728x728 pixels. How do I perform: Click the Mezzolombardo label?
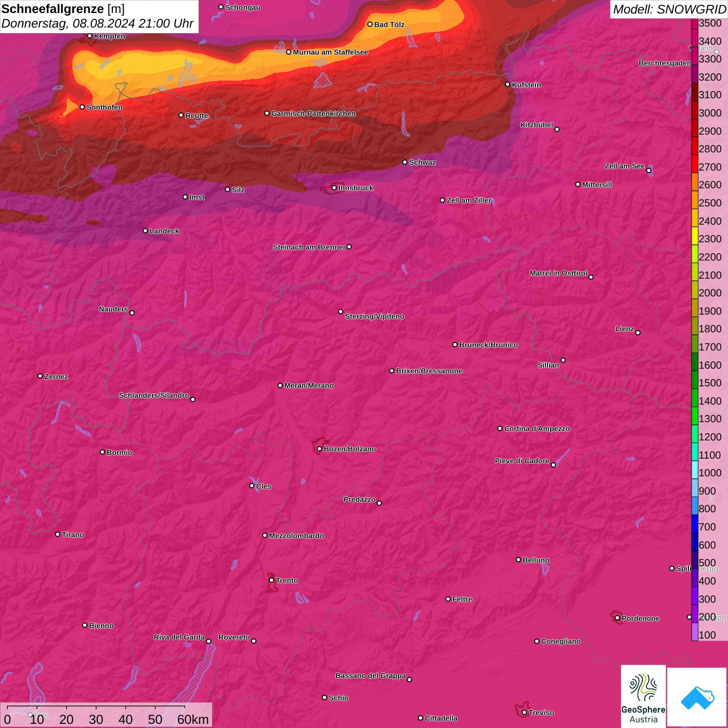click(x=296, y=536)
